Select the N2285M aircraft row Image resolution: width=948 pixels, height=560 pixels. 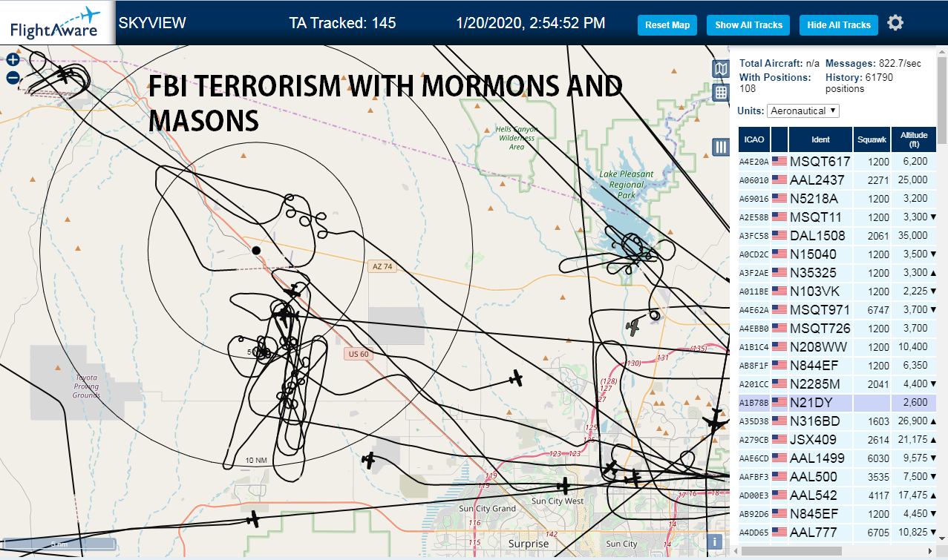(837, 383)
